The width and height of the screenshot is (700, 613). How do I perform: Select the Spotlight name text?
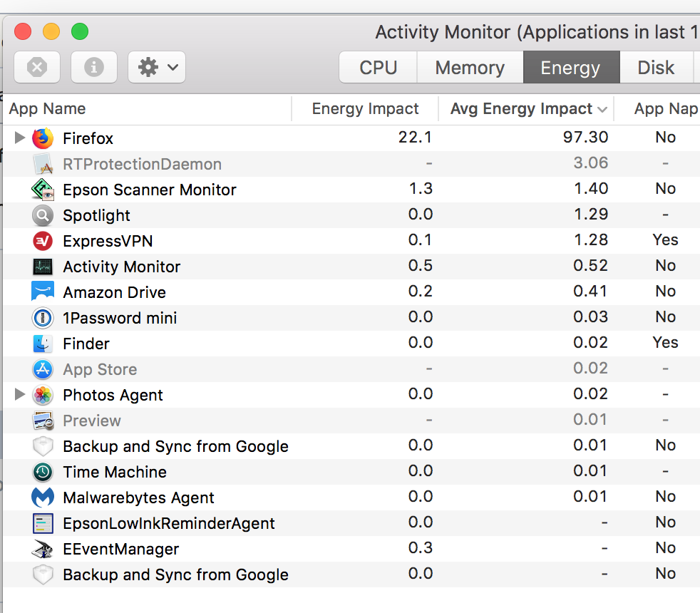click(x=96, y=215)
